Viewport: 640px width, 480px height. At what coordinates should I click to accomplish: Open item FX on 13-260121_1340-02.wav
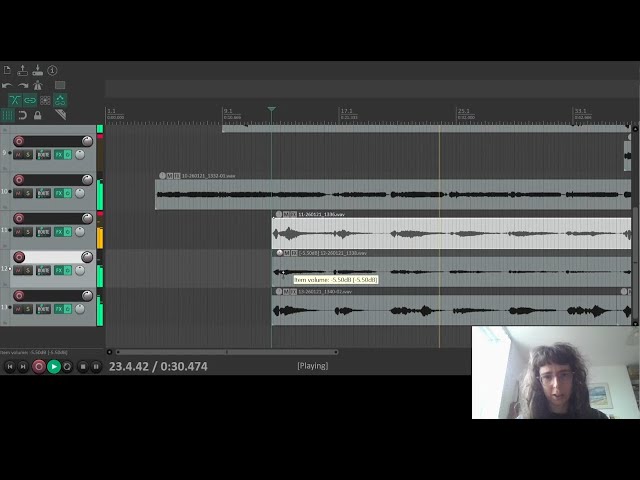pos(293,292)
